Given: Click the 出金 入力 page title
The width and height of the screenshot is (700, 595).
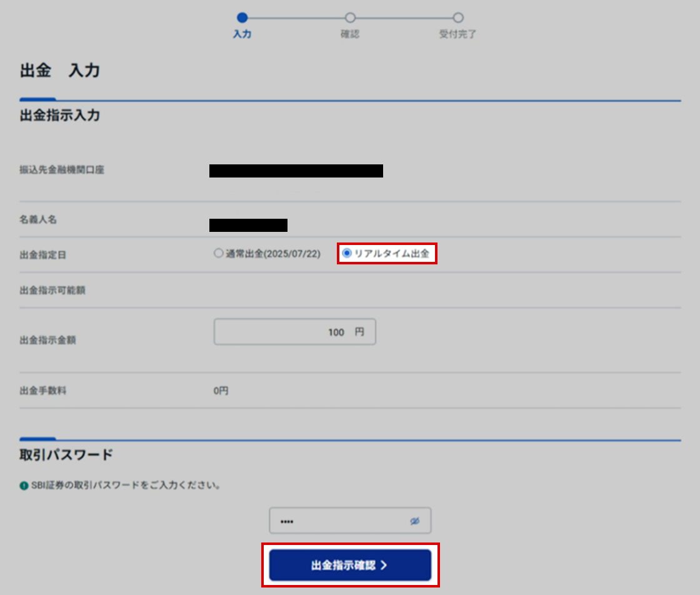Looking at the screenshot, I should coord(60,71).
